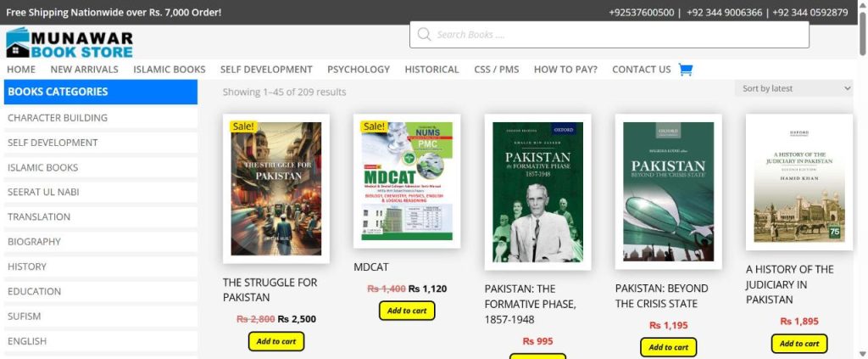Open NEW ARRIVALS menu
The width and height of the screenshot is (868, 359).
tap(84, 70)
